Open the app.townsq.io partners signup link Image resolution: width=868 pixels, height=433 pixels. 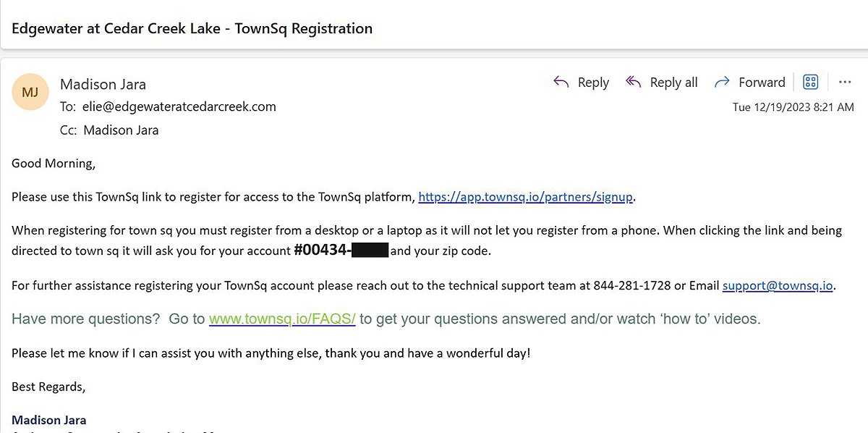pyautogui.click(x=526, y=197)
